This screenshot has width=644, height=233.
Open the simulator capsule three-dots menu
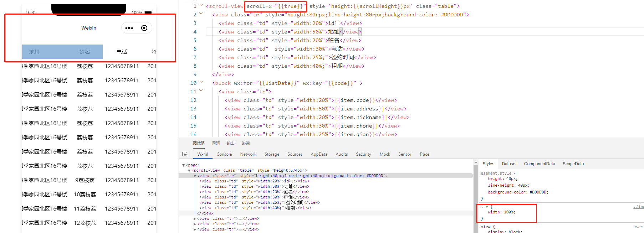[129, 28]
